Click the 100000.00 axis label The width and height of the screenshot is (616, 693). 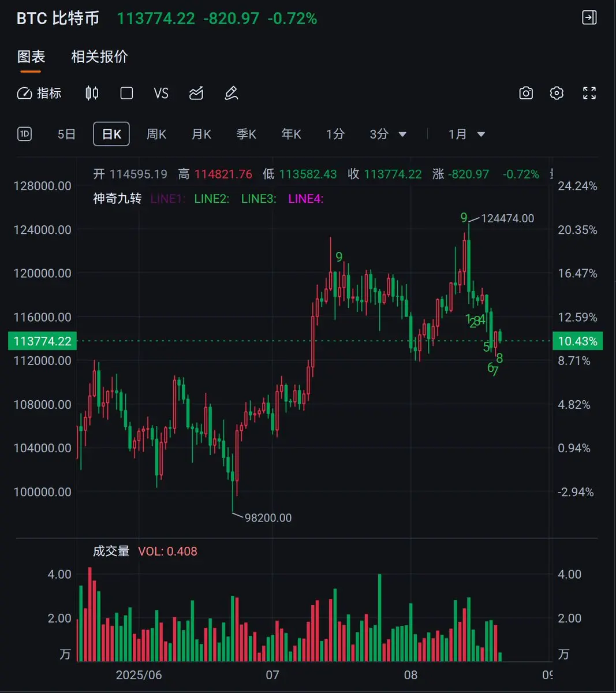tap(43, 492)
